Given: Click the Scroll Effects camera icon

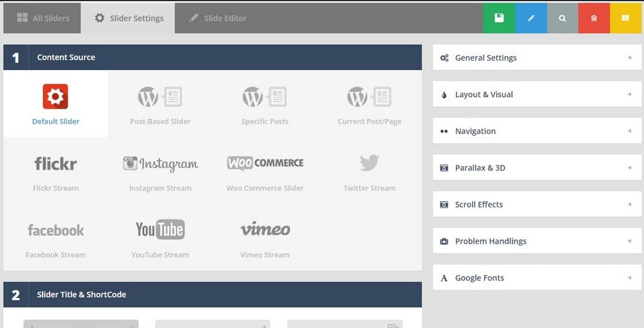Looking at the screenshot, I should pos(444,205).
